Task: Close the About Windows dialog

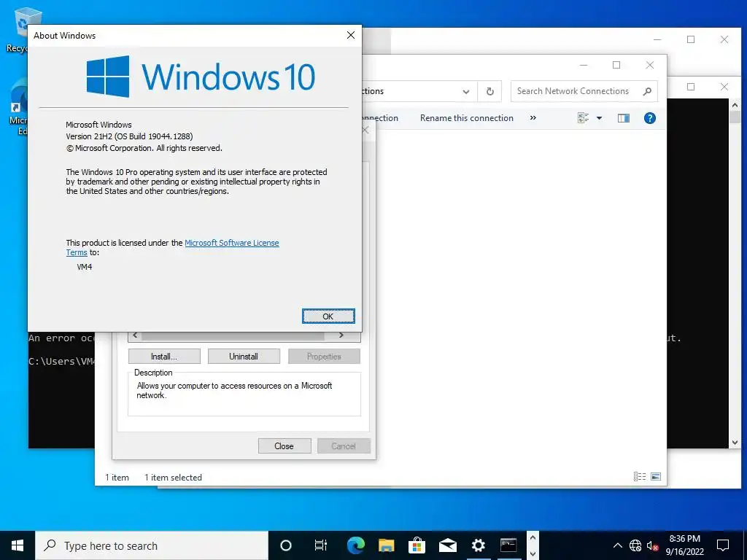Action: pos(351,35)
